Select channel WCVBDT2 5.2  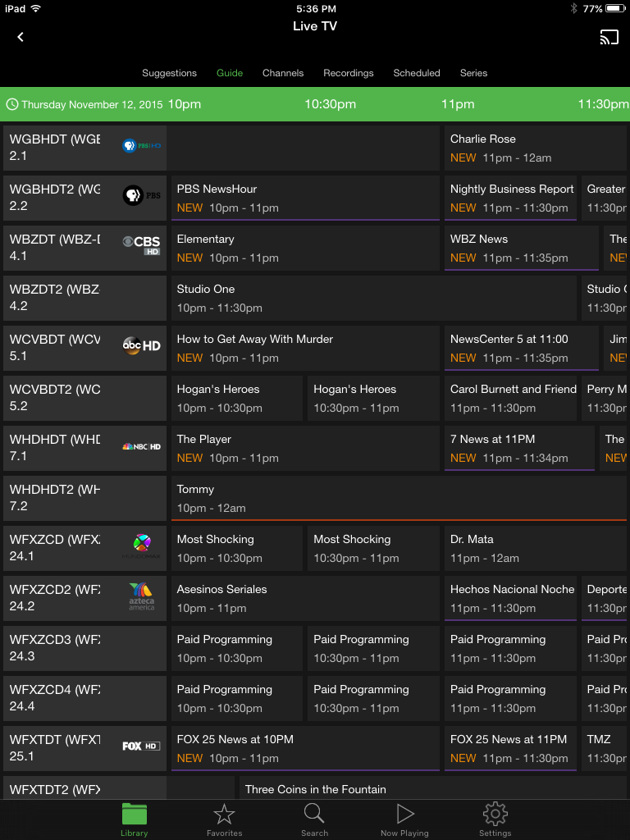(x=84, y=398)
